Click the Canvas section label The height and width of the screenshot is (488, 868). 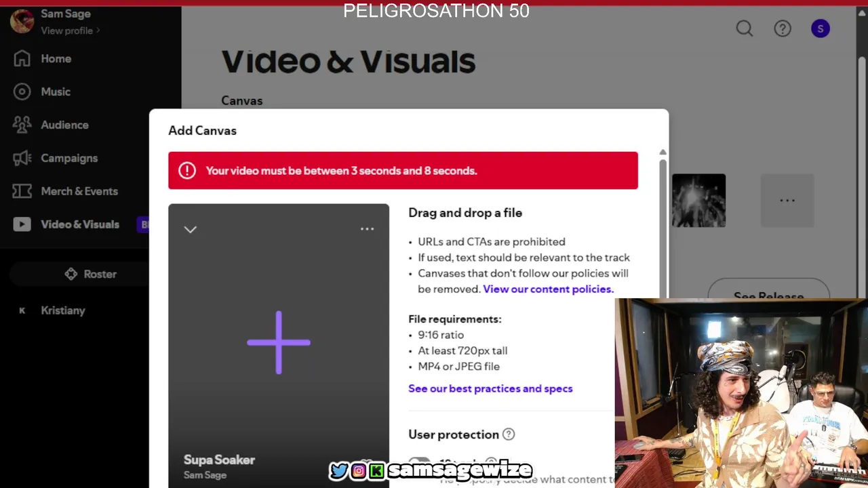(241, 100)
